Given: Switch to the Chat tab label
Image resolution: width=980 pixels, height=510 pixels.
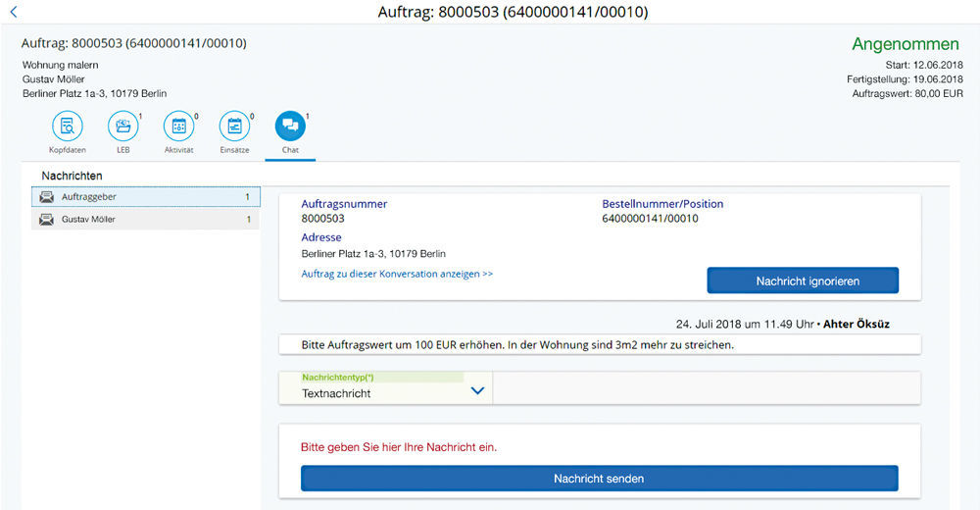Looking at the screenshot, I should pyautogui.click(x=290, y=150).
